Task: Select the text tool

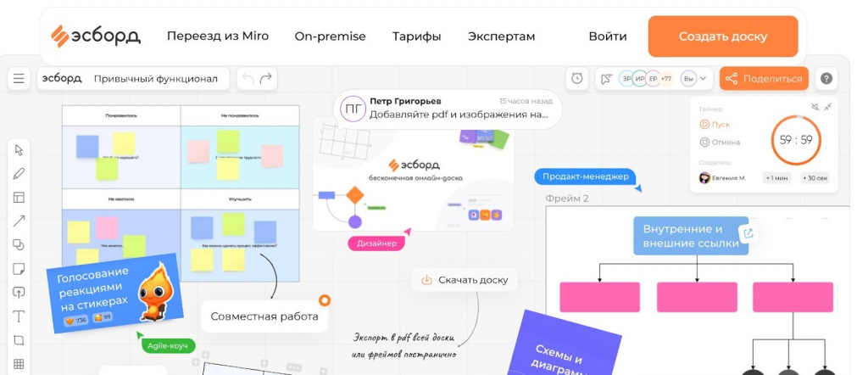Action: (19, 316)
